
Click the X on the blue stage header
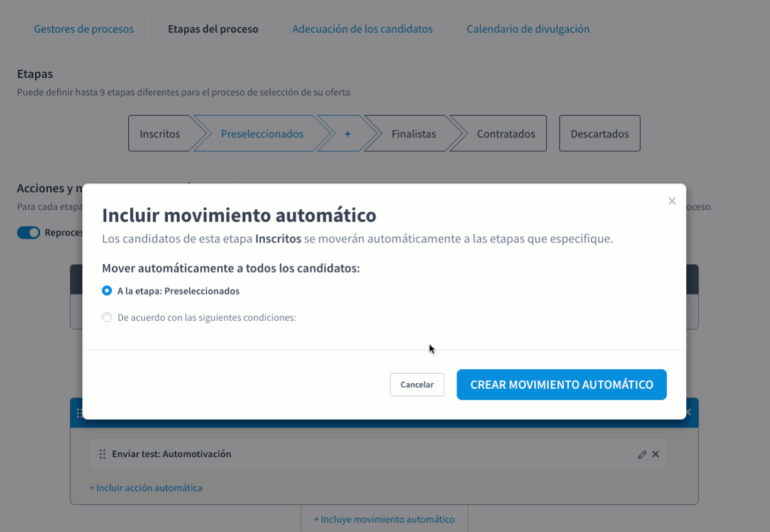point(687,413)
